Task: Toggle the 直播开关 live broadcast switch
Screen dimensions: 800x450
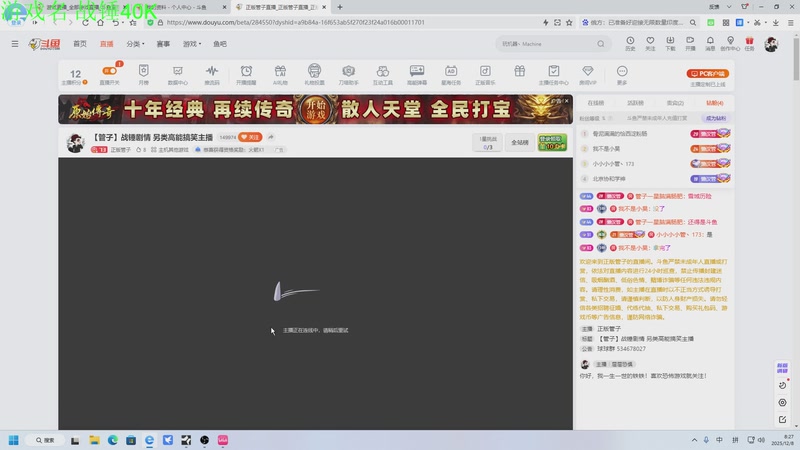Action: [110, 74]
